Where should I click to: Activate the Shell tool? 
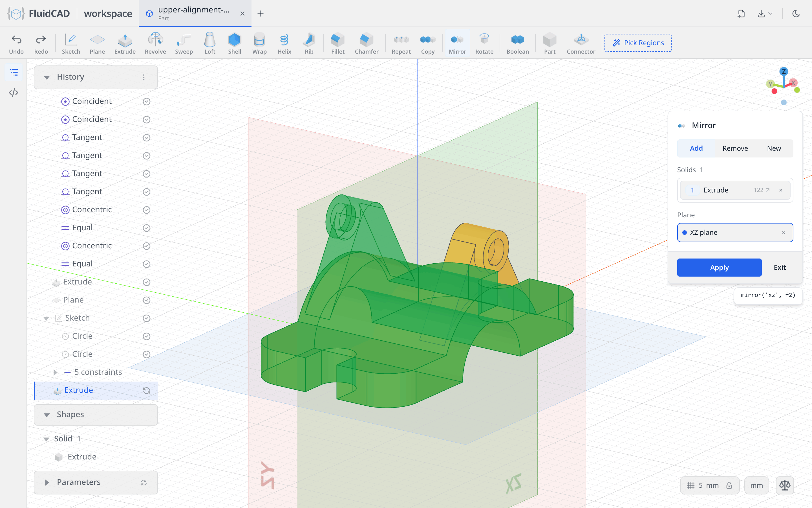pyautogui.click(x=235, y=43)
